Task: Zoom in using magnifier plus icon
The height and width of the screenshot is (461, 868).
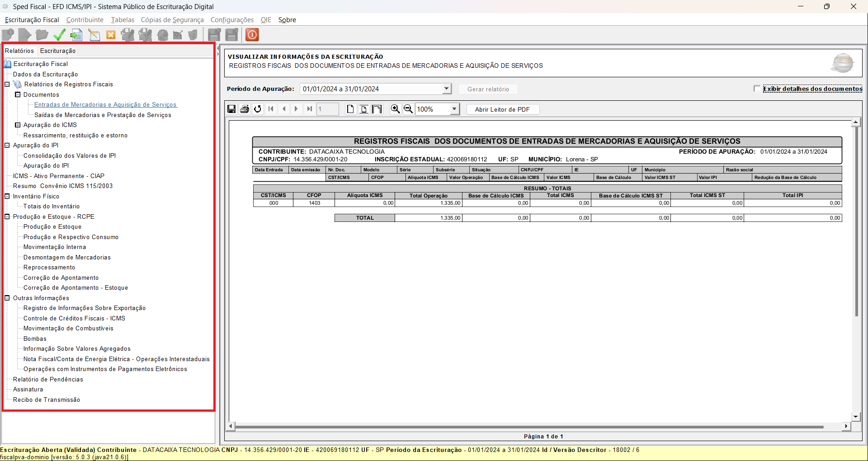Action: pyautogui.click(x=395, y=109)
